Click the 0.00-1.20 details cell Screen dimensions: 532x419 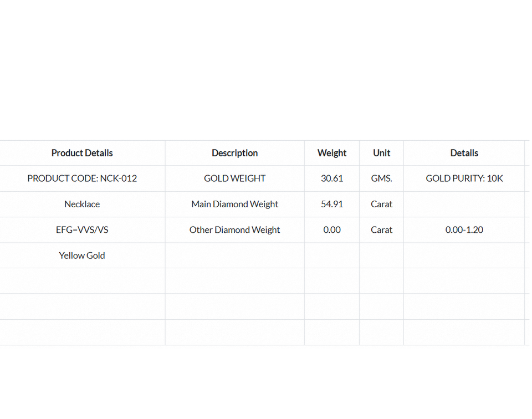click(464, 229)
